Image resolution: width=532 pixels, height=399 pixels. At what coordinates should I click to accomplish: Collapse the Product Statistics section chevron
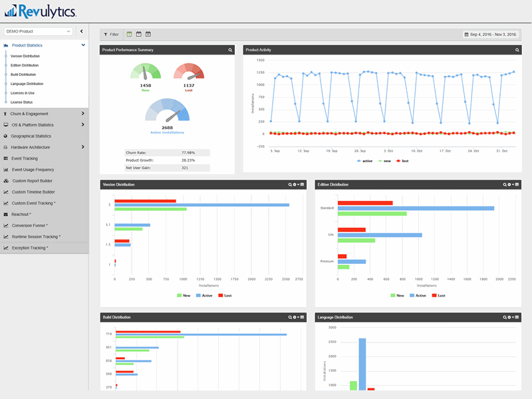(83, 45)
